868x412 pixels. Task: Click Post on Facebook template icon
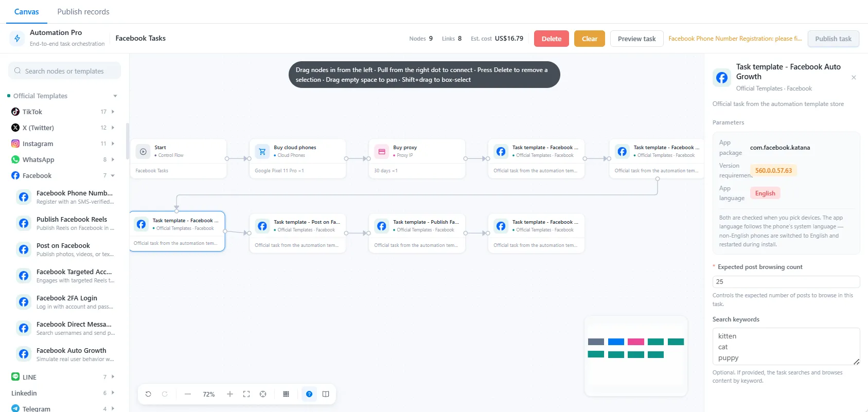click(x=24, y=249)
